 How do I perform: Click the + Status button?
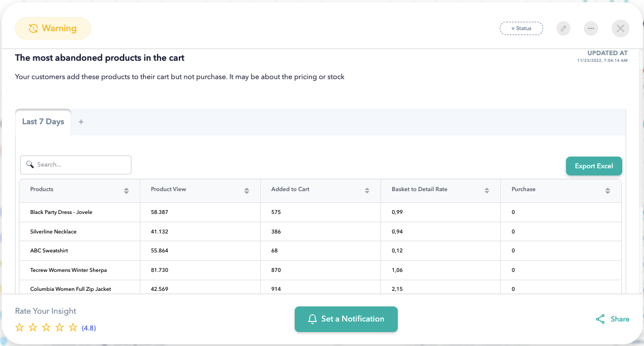tap(521, 28)
